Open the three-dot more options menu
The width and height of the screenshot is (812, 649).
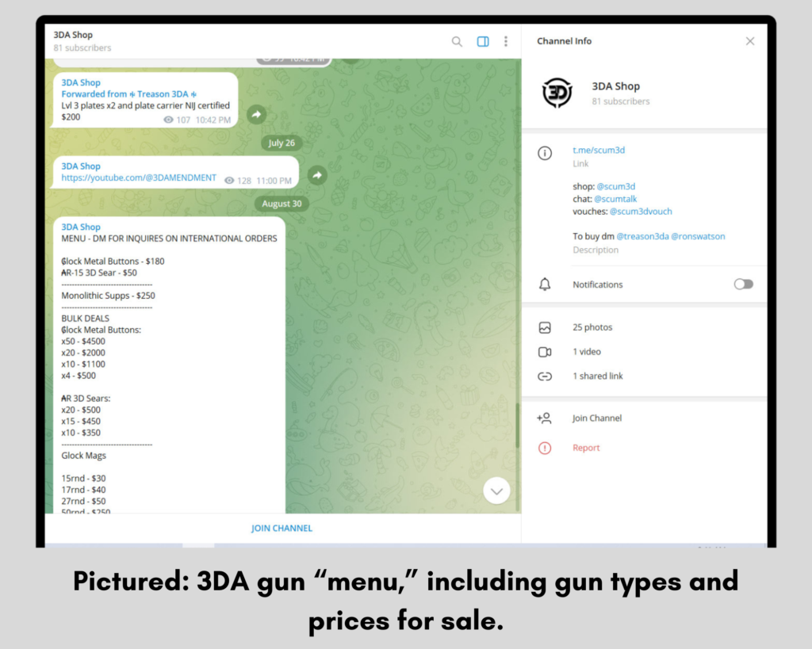tap(506, 41)
